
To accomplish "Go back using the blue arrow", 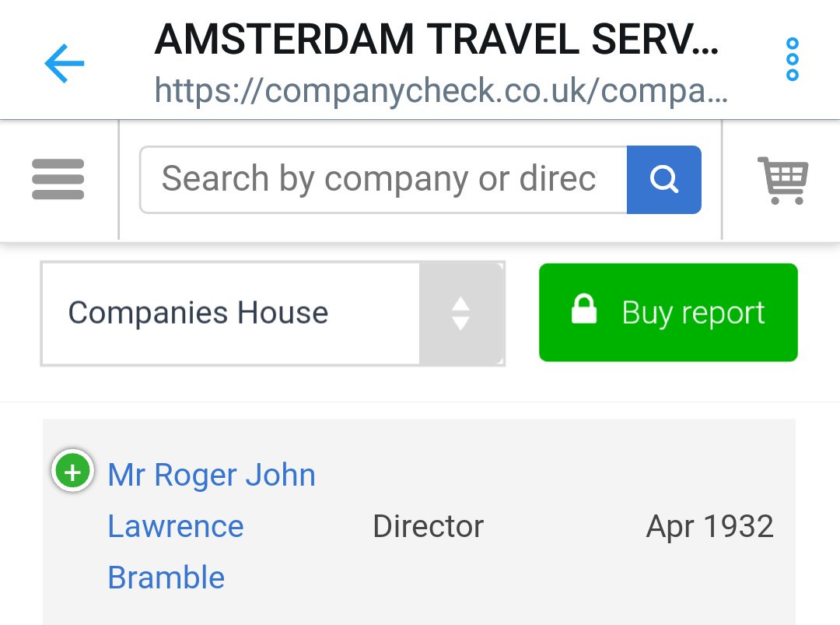I will pyautogui.click(x=65, y=64).
